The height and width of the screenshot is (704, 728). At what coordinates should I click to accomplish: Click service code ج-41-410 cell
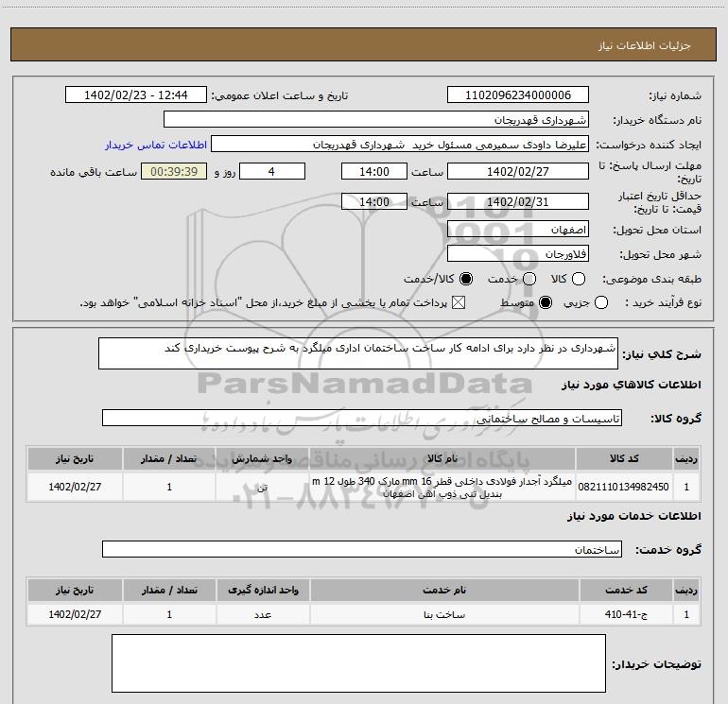coord(626,614)
